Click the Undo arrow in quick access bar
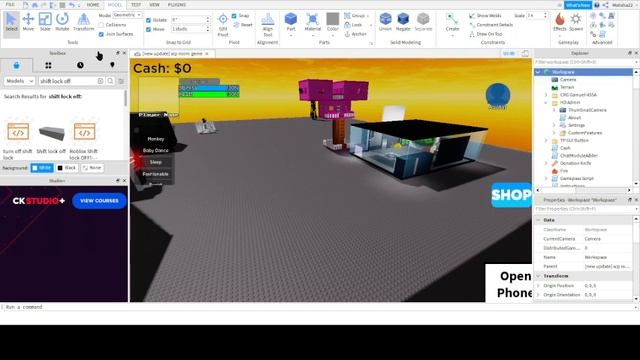Viewport: 640px width, 360px height. pyautogui.click(x=72, y=5)
